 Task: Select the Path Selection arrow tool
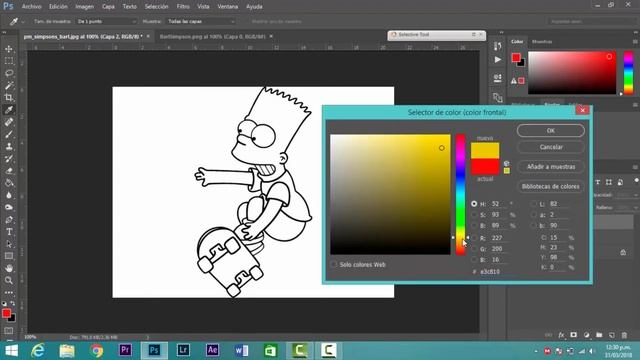point(9,244)
